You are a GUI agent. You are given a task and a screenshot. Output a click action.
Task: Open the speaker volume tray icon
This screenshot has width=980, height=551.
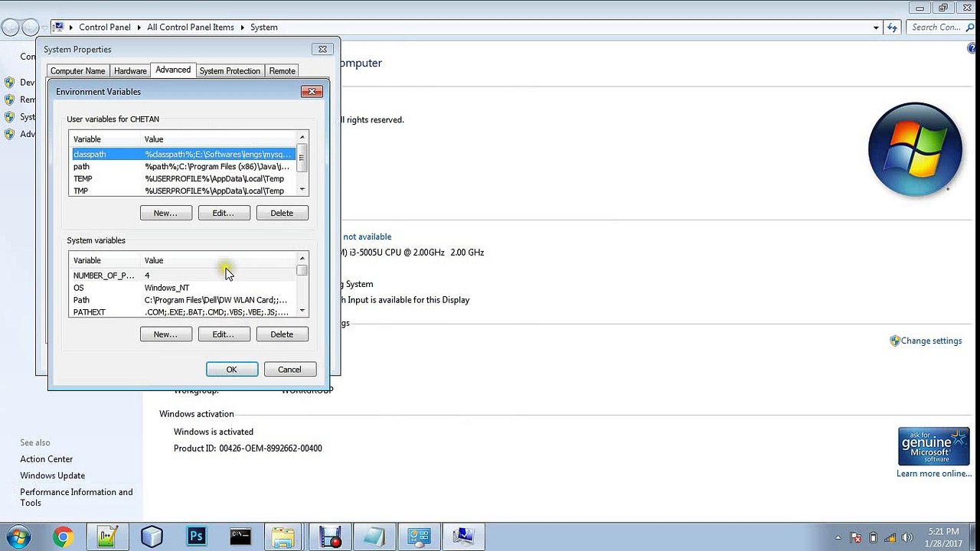click(908, 538)
